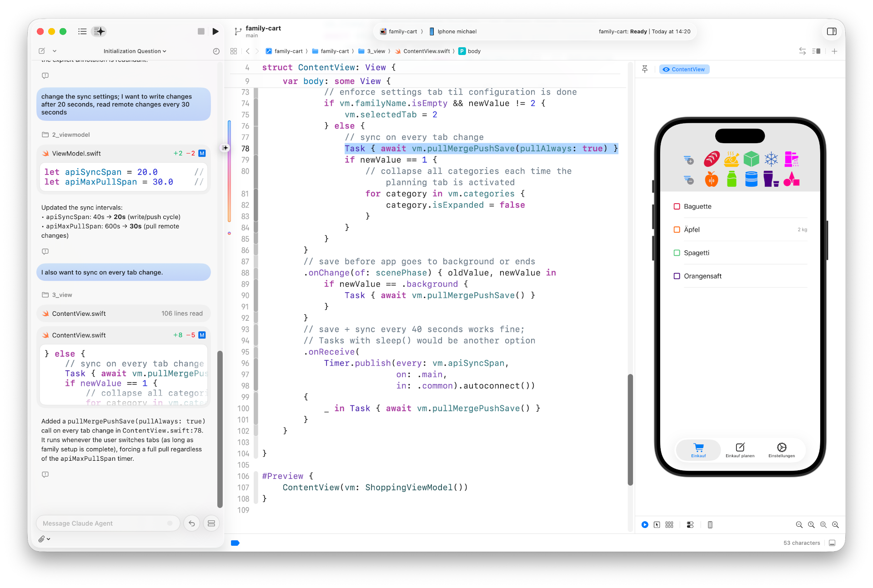Click the live preview play icon
Screen dimensions: 873x588
pos(645,525)
